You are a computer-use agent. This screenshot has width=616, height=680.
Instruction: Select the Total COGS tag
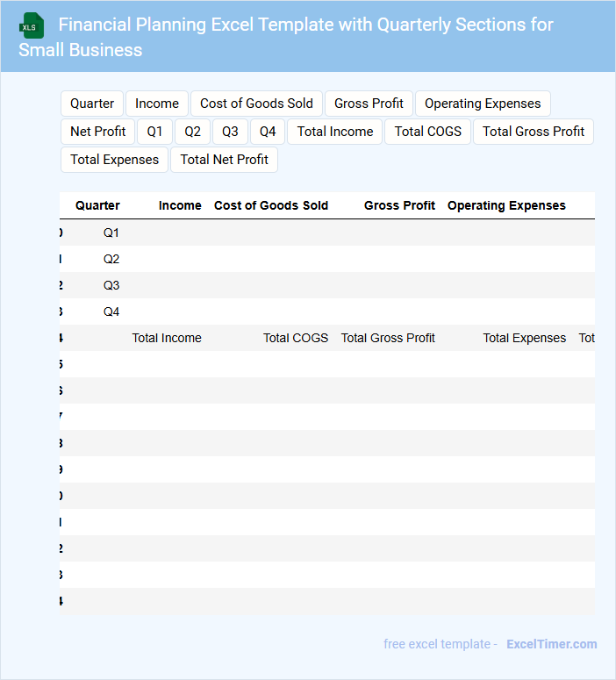point(427,132)
